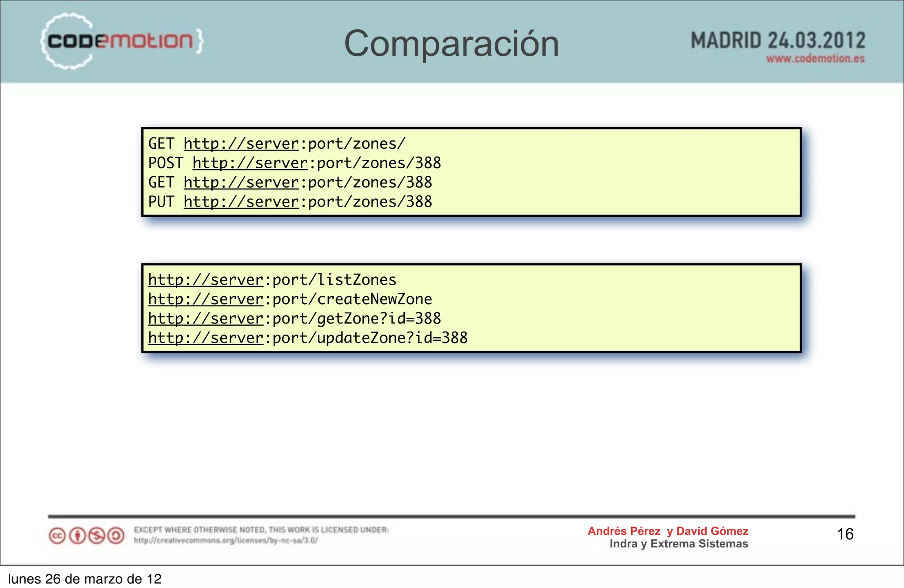Click the http://server link before createNewZone

(x=206, y=299)
